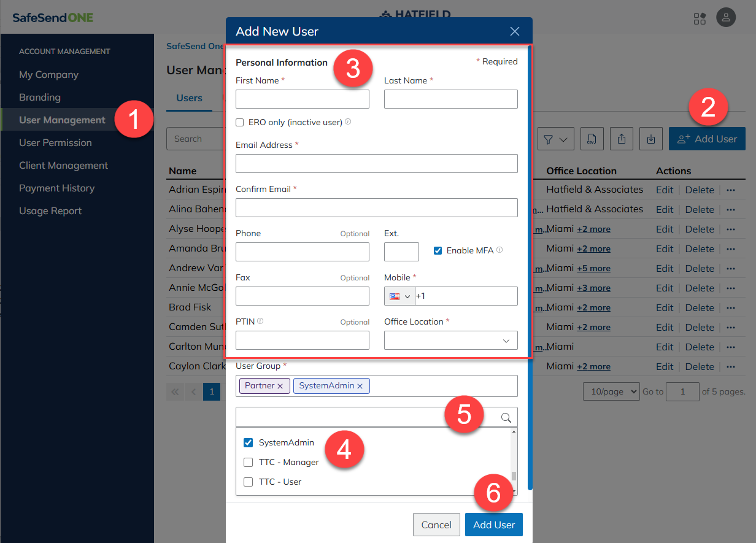Click the CSV export icon
The width and height of the screenshot is (756, 543).
[x=592, y=139]
